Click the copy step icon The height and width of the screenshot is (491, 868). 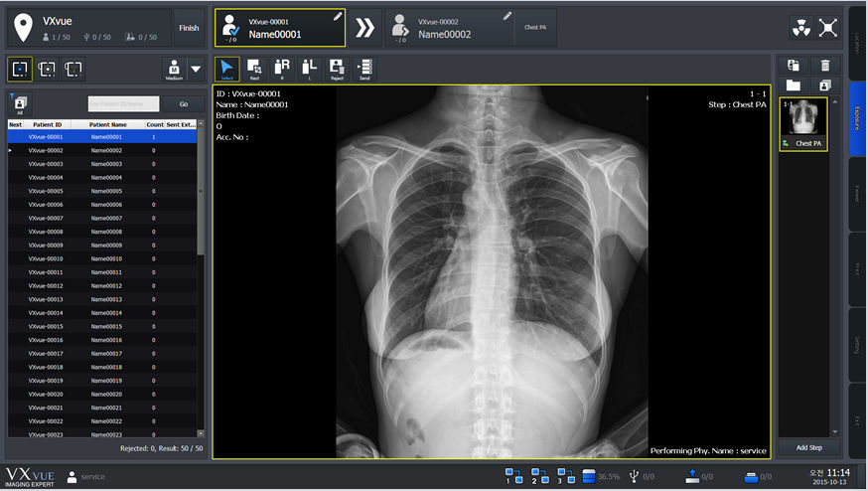click(x=794, y=66)
